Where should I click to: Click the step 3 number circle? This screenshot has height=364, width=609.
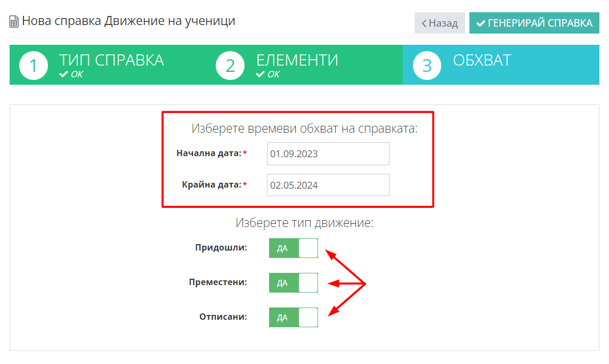click(427, 66)
